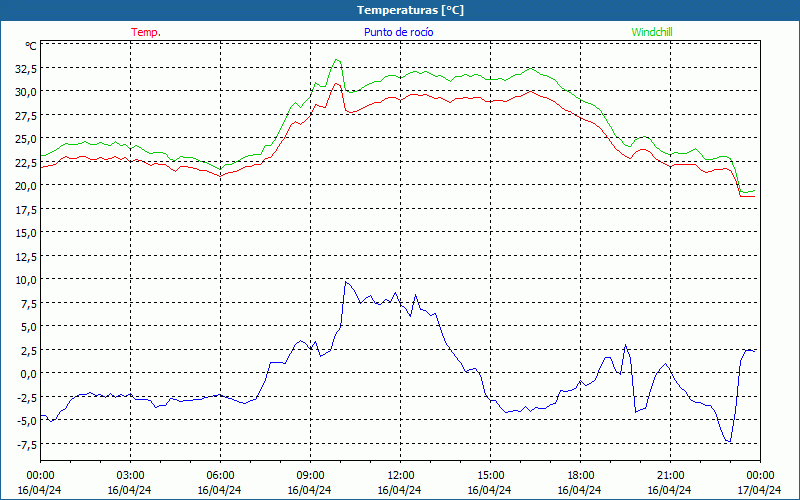Click the 7,5 y-axis value
This screenshot has height=500, width=800.
coord(28,304)
